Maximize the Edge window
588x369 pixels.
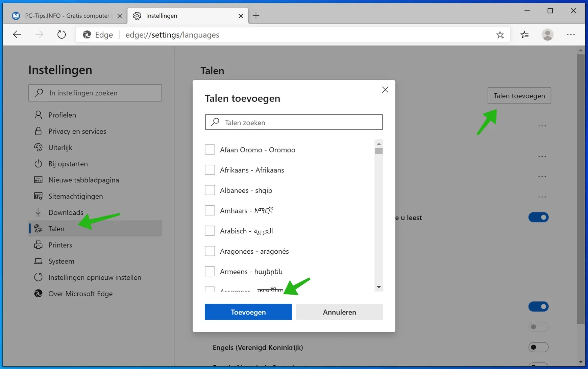[550, 11]
